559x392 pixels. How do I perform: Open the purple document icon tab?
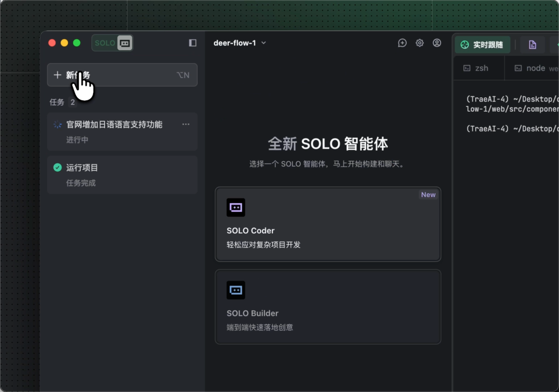pyautogui.click(x=532, y=45)
